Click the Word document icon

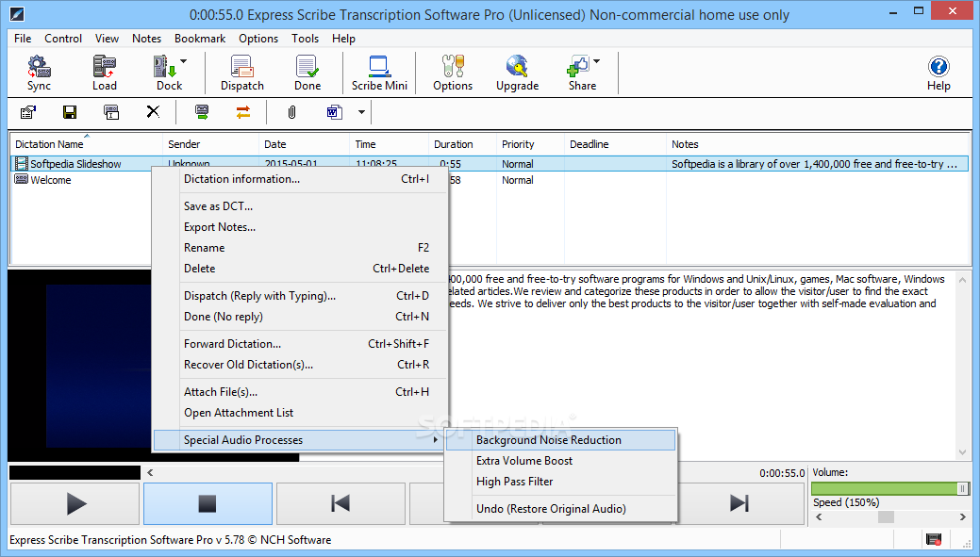click(x=335, y=112)
